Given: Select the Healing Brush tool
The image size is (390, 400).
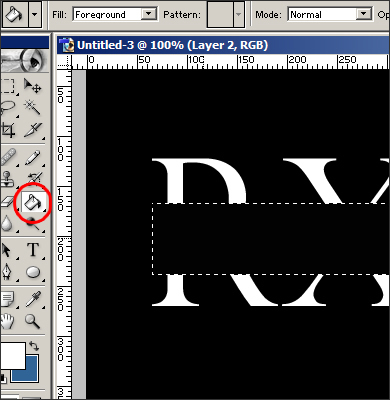Looking at the screenshot, I should tap(8, 158).
